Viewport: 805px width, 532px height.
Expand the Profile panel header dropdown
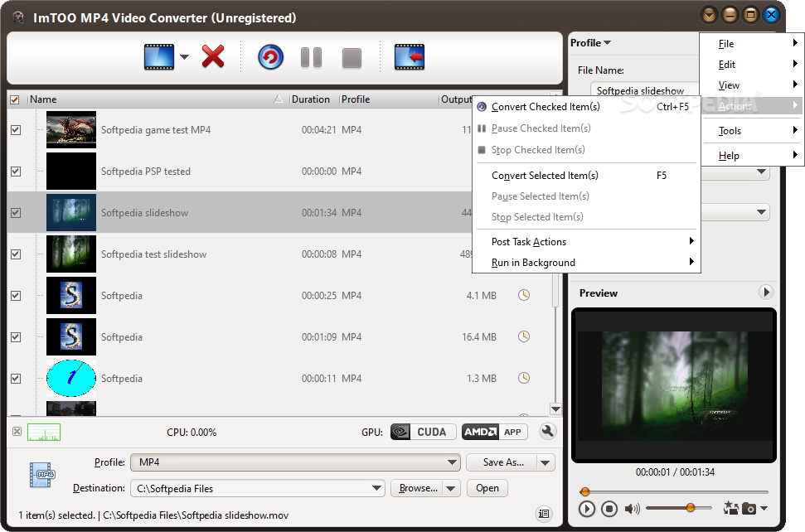590,43
